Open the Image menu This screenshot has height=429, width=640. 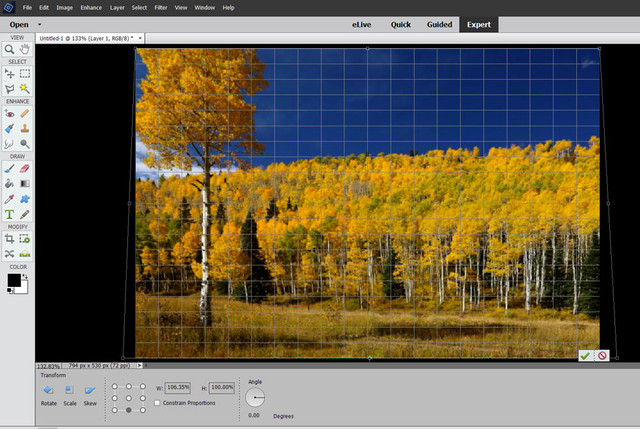tap(64, 7)
